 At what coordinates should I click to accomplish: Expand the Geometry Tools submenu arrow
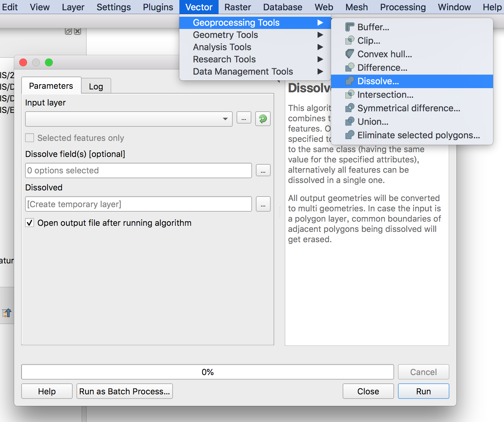click(x=320, y=35)
